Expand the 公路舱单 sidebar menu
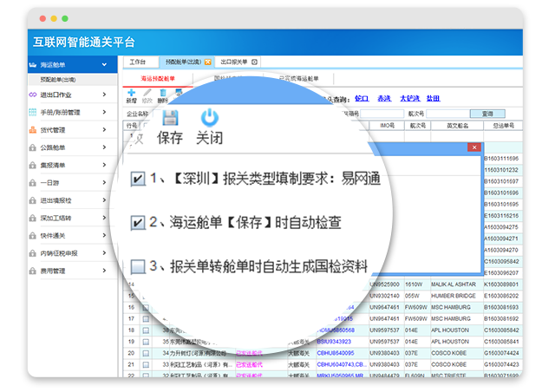 point(105,147)
